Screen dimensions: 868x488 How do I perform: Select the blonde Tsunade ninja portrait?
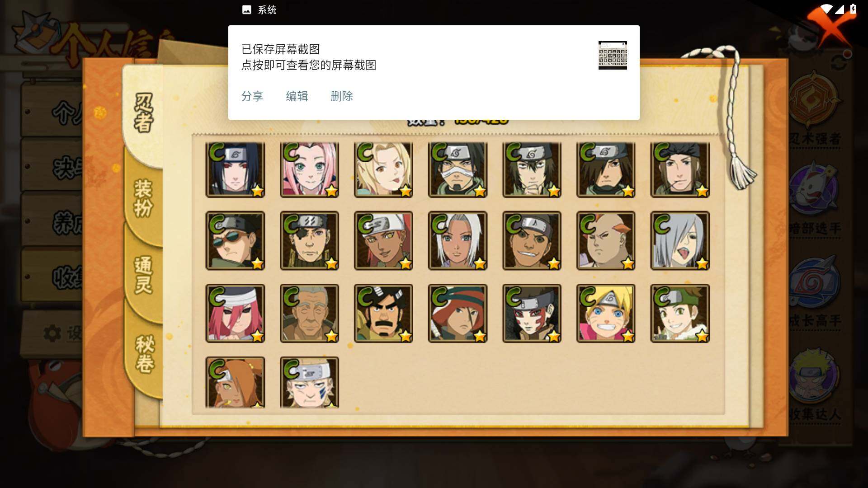pyautogui.click(x=383, y=170)
